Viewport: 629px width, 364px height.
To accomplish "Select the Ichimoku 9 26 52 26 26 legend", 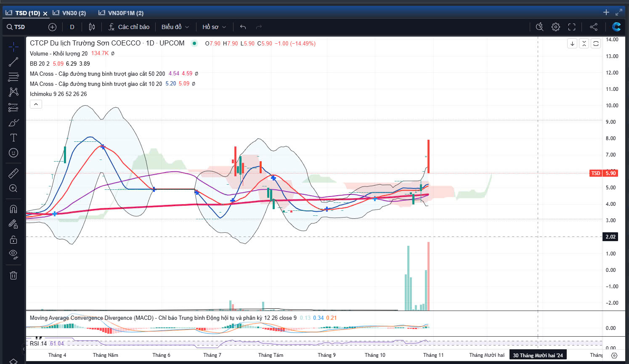I will [58, 94].
